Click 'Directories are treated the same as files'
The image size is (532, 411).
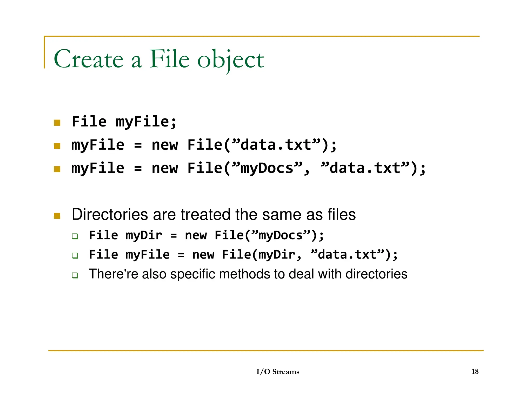point(214,214)
